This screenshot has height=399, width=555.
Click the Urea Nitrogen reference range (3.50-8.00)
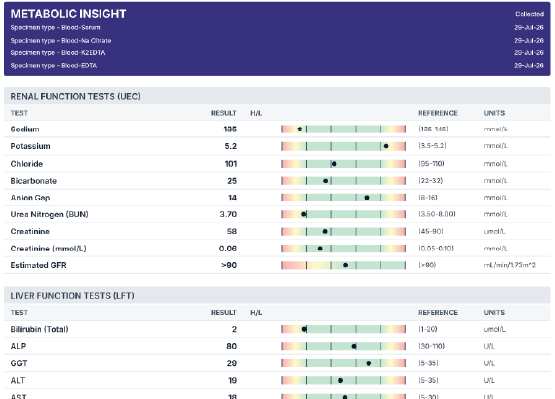pyautogui.click(x=437, y=214)
